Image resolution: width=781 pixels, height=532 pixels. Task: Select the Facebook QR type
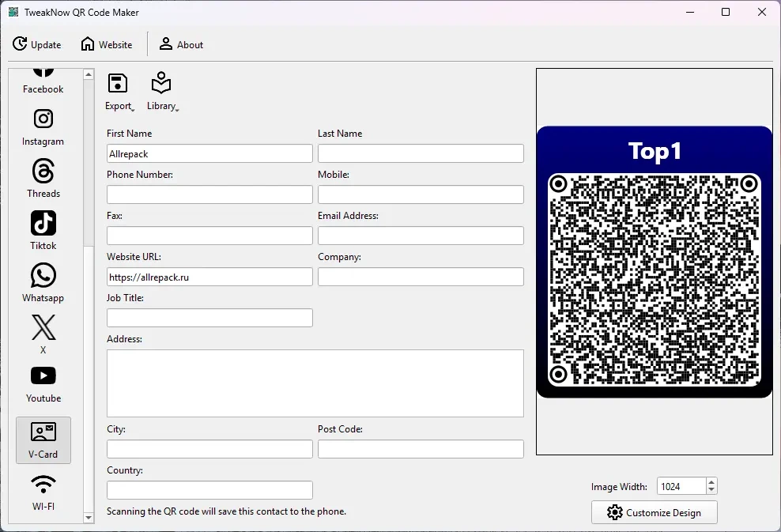point(43,81)
